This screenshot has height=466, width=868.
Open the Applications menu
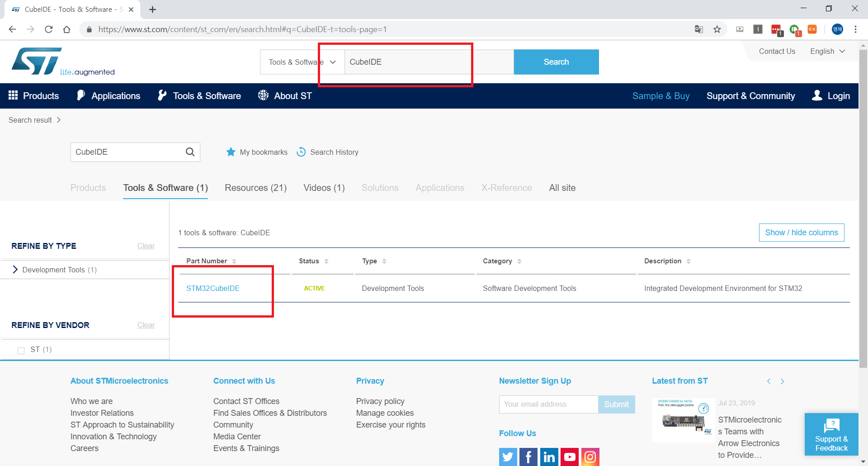point(108,96)
